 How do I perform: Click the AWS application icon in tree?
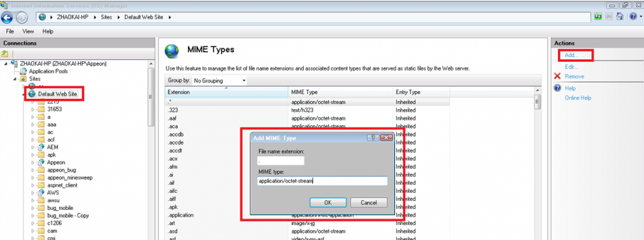(x=41, y=193)
